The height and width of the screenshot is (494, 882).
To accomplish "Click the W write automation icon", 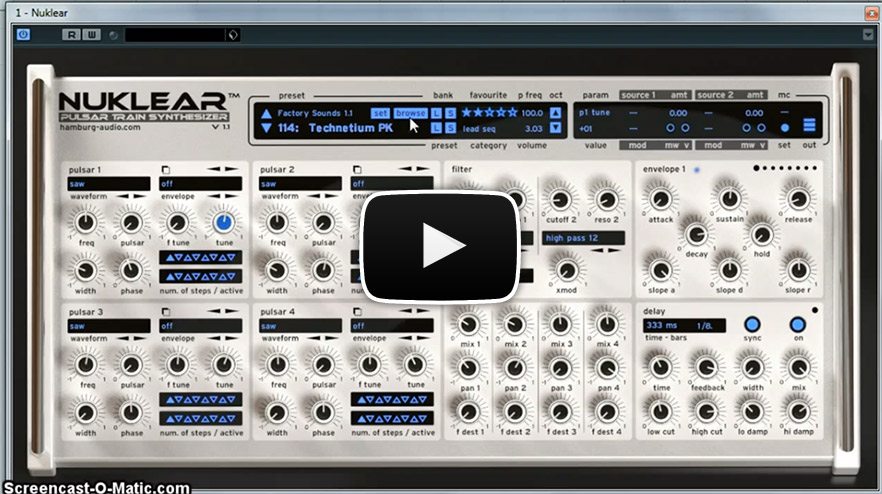I will coord(91,35).
